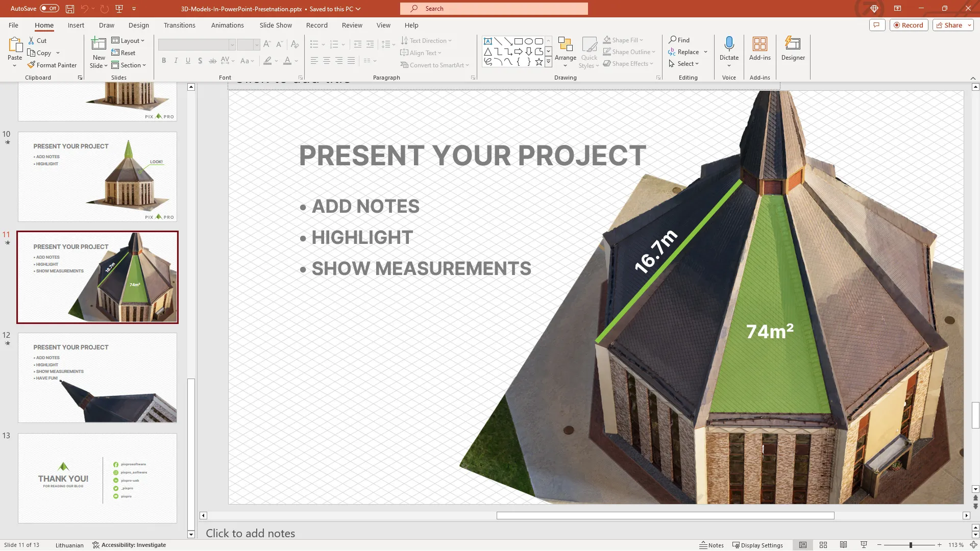Image resolution: width=980 pixels, height=551 pixels.
Task: Open the font size dropdown
Action: (256, 45)
